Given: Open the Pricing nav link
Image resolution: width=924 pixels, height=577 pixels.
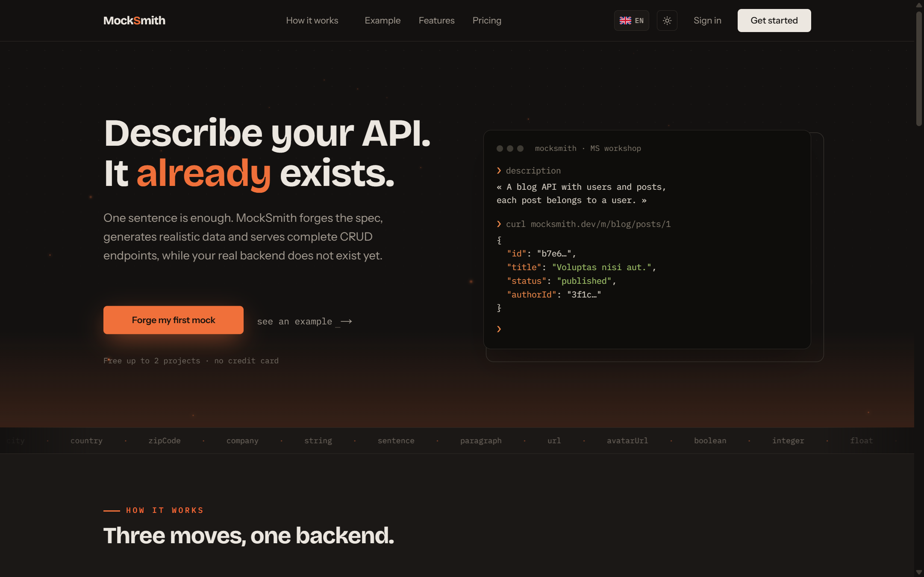Looking at the screenshot, I should [487, 21].
